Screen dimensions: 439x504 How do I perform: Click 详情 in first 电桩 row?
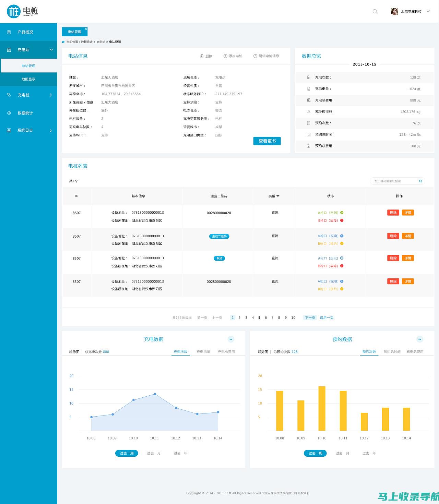(408, 213)
